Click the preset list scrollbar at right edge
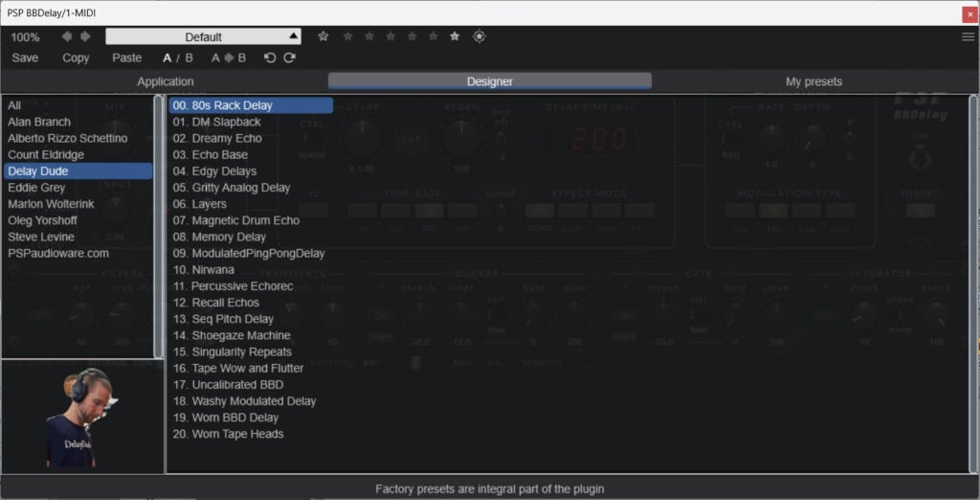Screen dimensions: 980x500 coord(973,284)
